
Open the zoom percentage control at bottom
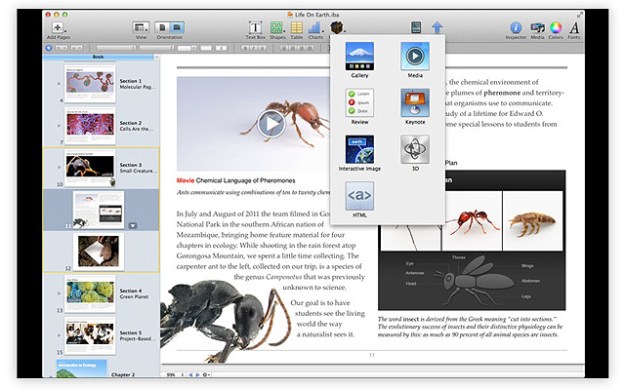[x=174, y=375]
